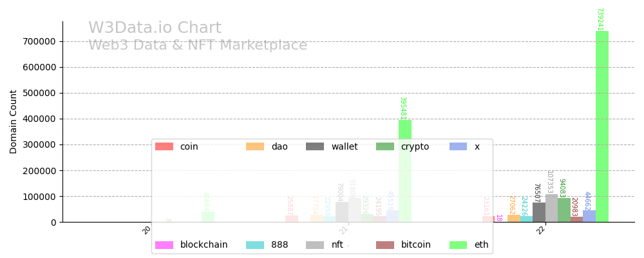This screenshot has height=258, width=644.
Task: Click the eth legend bright green swatch
Action: coord(459,245)
